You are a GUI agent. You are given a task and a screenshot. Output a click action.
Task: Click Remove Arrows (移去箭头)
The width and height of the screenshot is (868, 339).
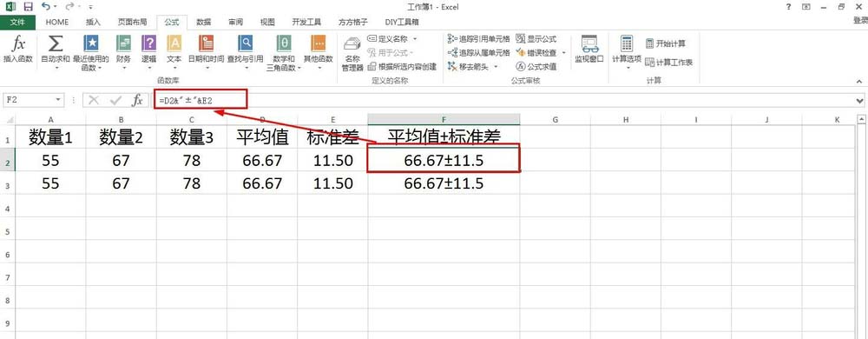coord(470,66)
